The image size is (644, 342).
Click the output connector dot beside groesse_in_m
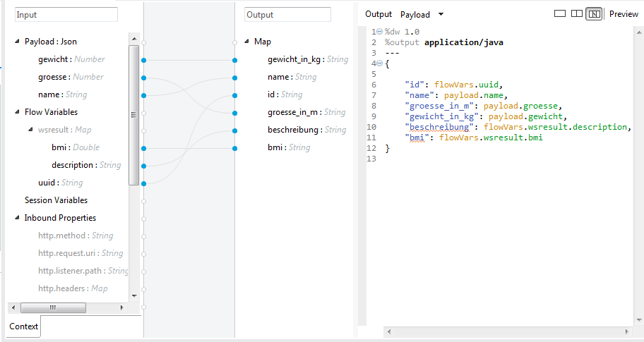click(x=235, y=113)
